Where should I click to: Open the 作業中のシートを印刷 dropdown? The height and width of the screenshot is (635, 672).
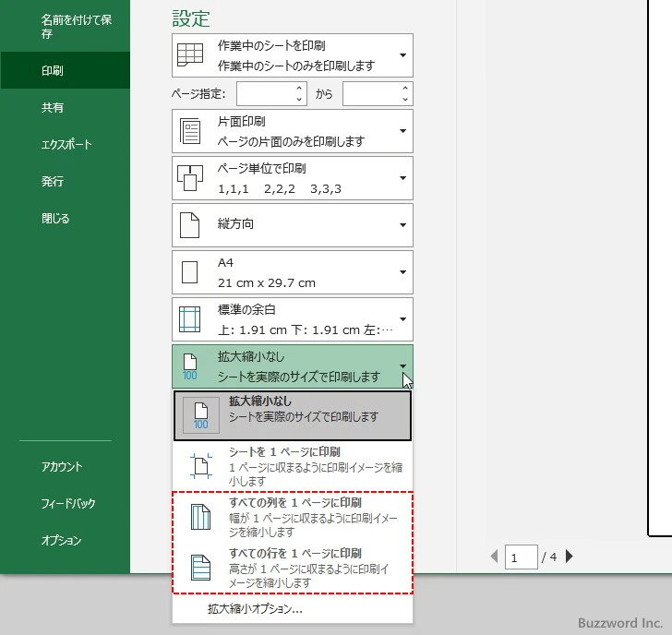[293, 55]
